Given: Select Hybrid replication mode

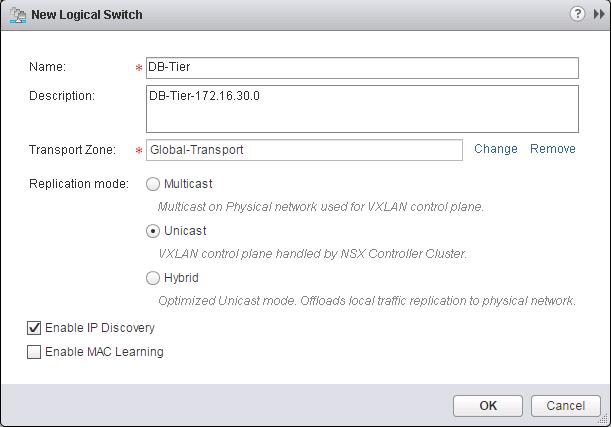Looking at the screenshot, I should 153,278.
